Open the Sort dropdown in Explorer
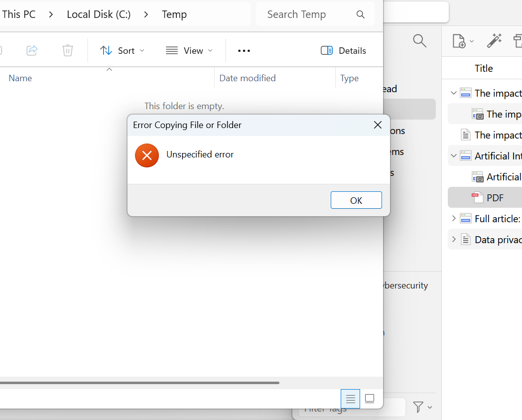 122,51
